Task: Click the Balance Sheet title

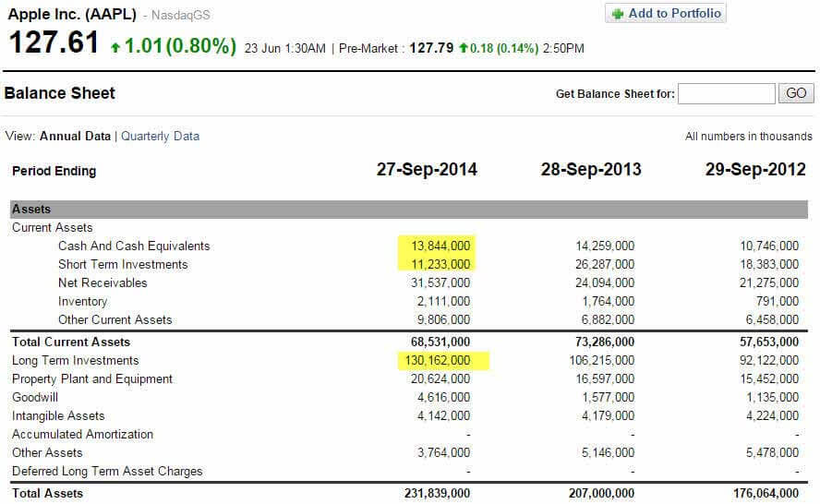Action: tap(60, 93)
